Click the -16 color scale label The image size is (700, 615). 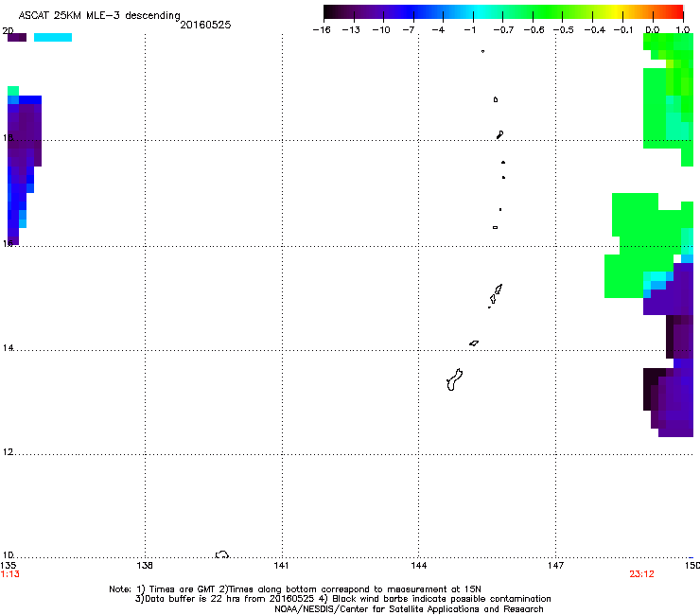322,30
